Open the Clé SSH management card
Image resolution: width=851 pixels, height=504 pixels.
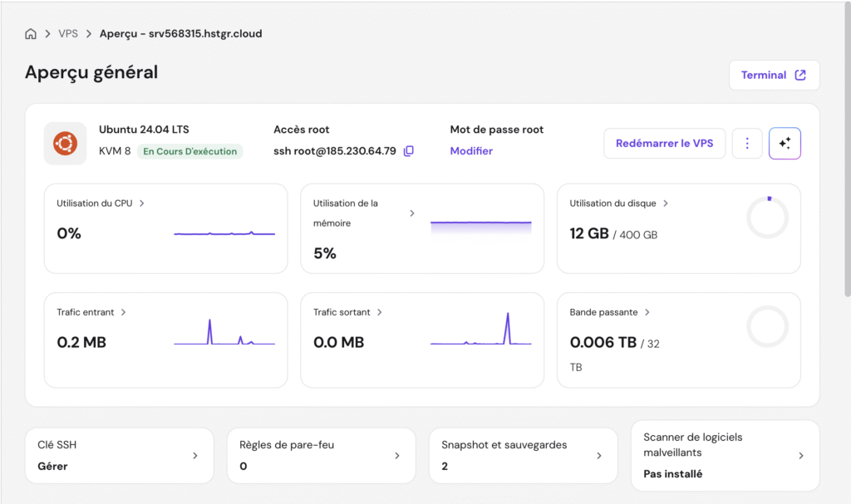pos(119,455)
